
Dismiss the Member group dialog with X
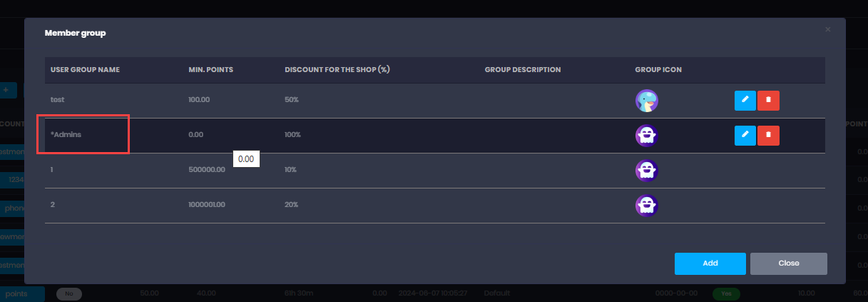(x=827, y=30)
